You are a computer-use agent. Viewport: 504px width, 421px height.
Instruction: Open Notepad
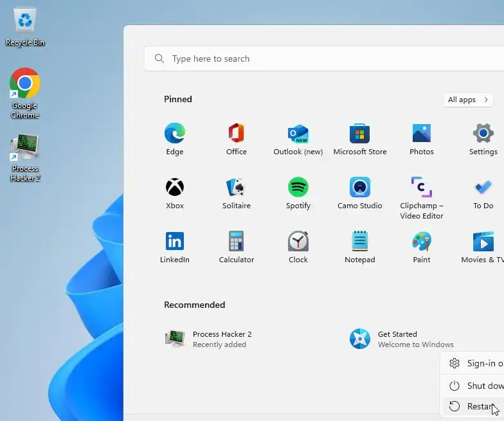[x=360, y=247]
